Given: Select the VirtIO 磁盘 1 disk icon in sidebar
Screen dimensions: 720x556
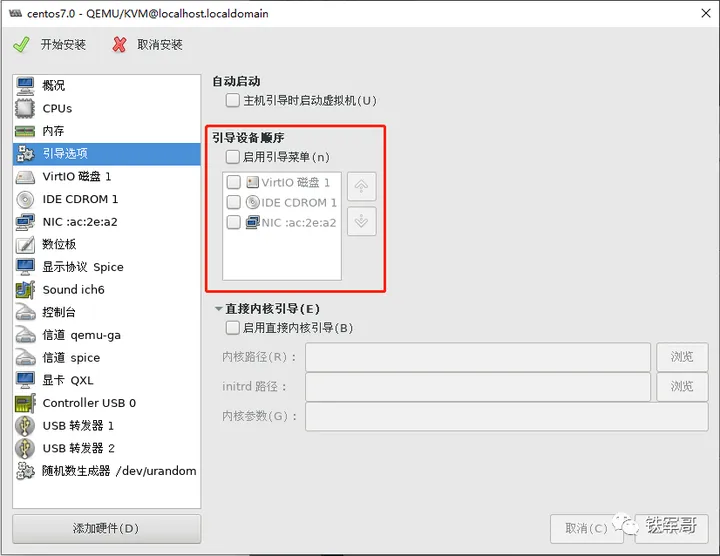Looking at the screenshot, I should pos(25,177).
